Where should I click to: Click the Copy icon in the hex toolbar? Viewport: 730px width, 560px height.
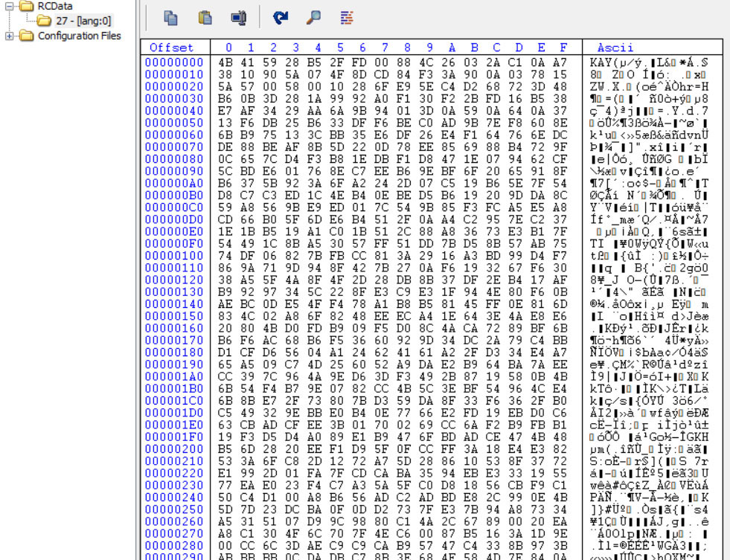tap(170, 17)
